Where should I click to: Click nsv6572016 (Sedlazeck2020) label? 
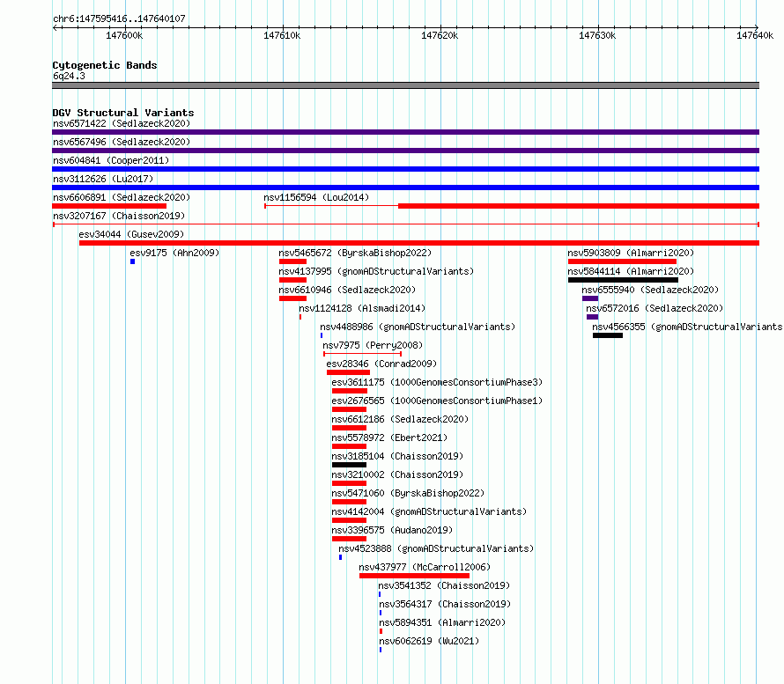pyautogui.click(x=655, y=308)
